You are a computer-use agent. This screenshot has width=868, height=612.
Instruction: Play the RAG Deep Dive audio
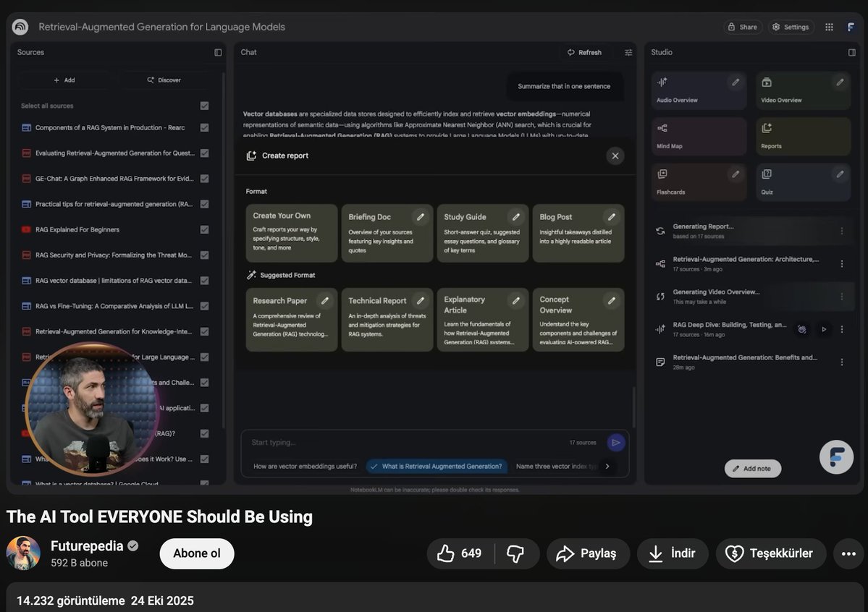point(824,329)
